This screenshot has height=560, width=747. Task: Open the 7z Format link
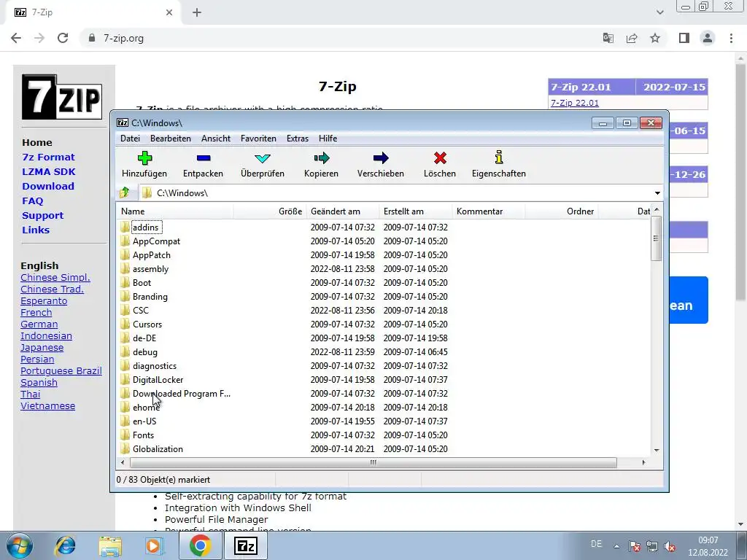(x=48, y=157)
